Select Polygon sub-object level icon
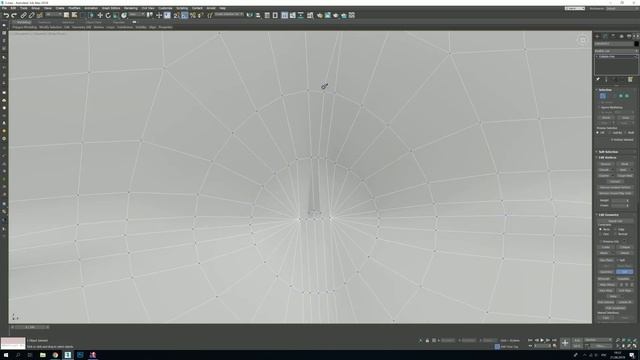640x360 pixels. click(x=621, y=96)
